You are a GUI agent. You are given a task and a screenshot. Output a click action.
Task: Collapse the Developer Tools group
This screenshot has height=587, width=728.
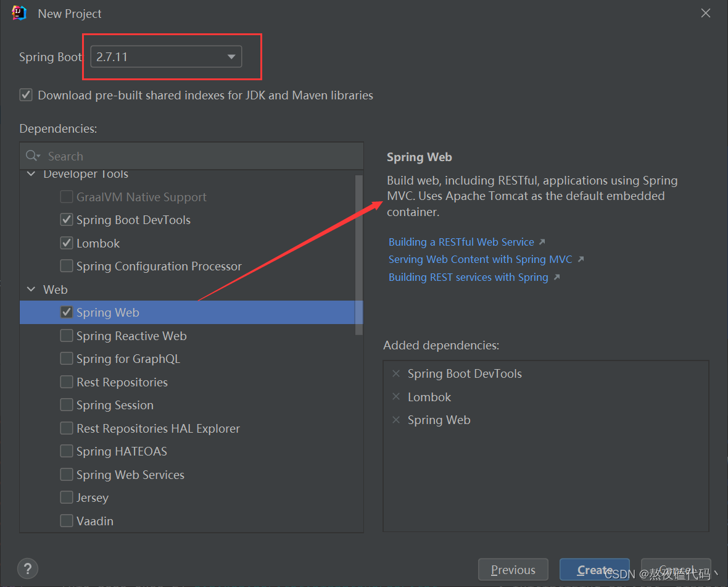click(31, 174)
